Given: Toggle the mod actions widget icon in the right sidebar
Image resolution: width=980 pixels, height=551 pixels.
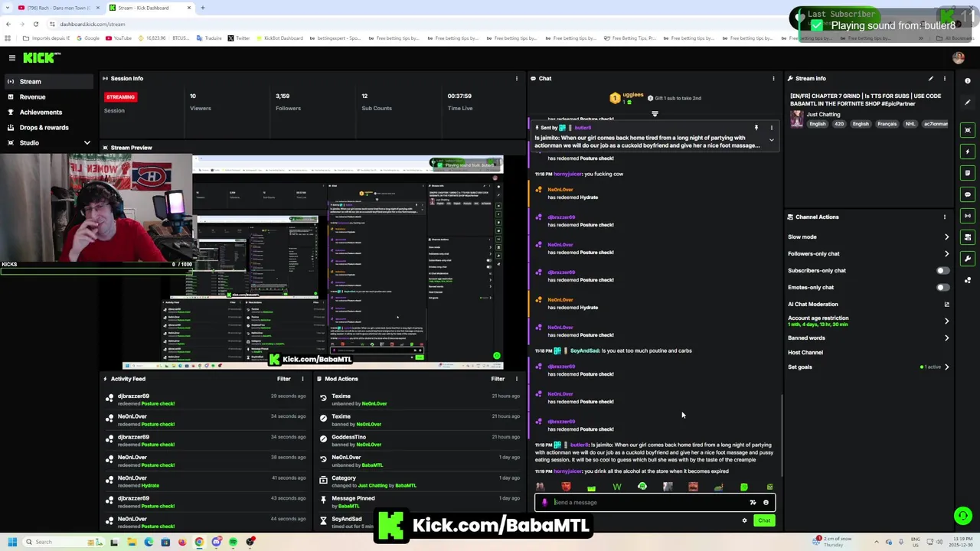Looking at the screenshot, I should click(968, 237).
